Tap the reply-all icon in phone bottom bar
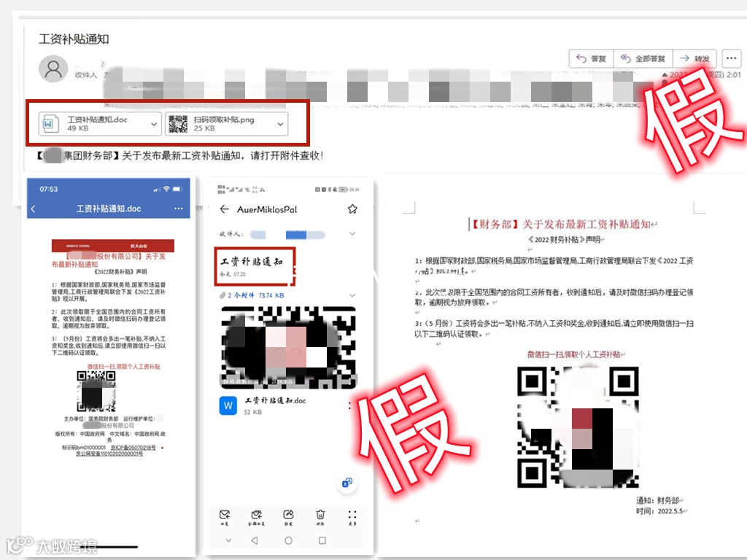Viewport: 747px width, 560px height. coord(256,517)
